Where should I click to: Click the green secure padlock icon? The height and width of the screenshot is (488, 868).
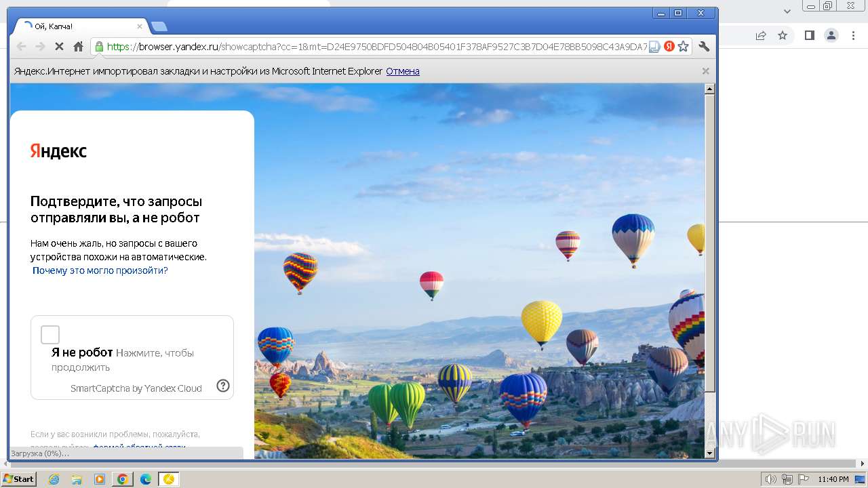coord(99,47)
